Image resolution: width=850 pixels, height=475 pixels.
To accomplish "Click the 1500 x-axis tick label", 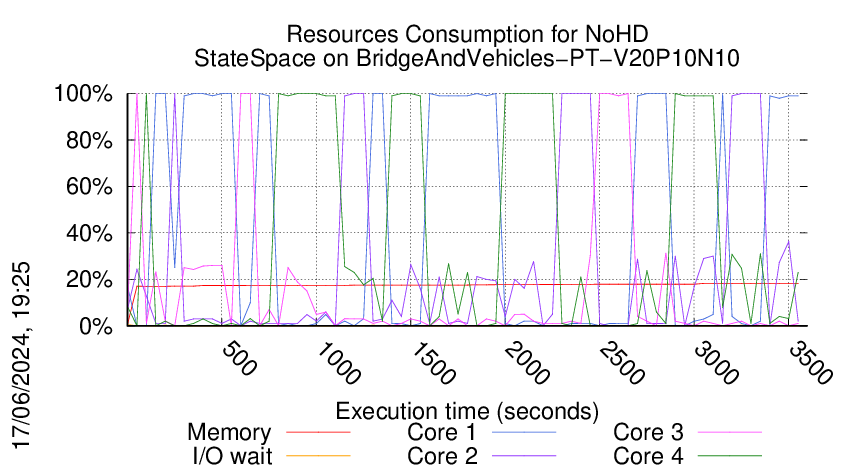I will pyautogui.click(x=432, y=363).
